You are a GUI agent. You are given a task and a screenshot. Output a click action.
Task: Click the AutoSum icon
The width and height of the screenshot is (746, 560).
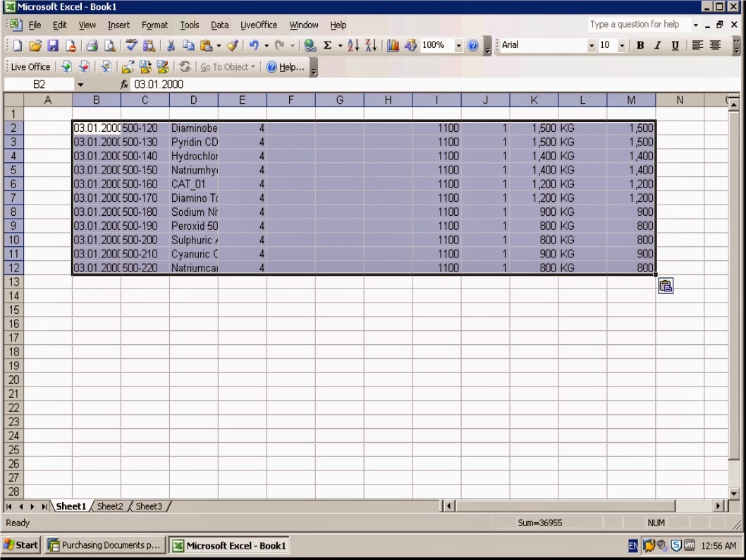(326, 44)
